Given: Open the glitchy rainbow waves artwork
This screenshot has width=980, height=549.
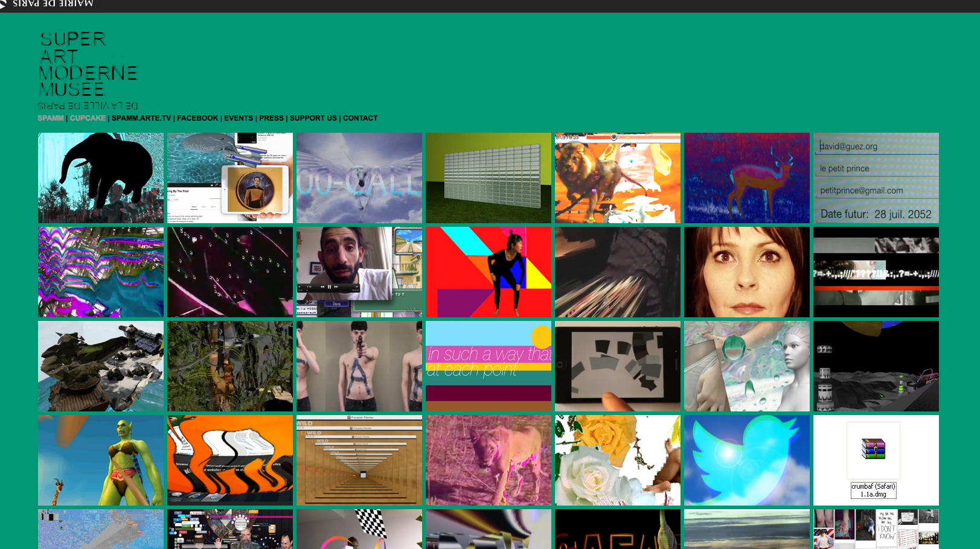Looking at the screenshot, I should point(101,272).
